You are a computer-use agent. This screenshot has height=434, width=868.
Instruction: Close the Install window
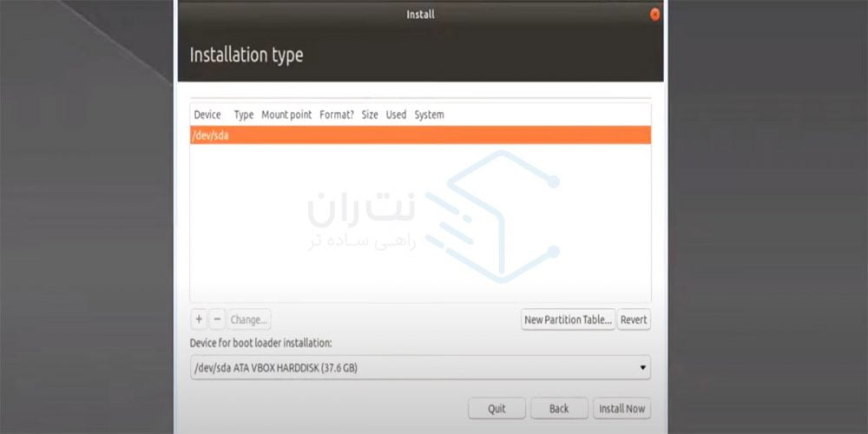(x=654, y=15)
